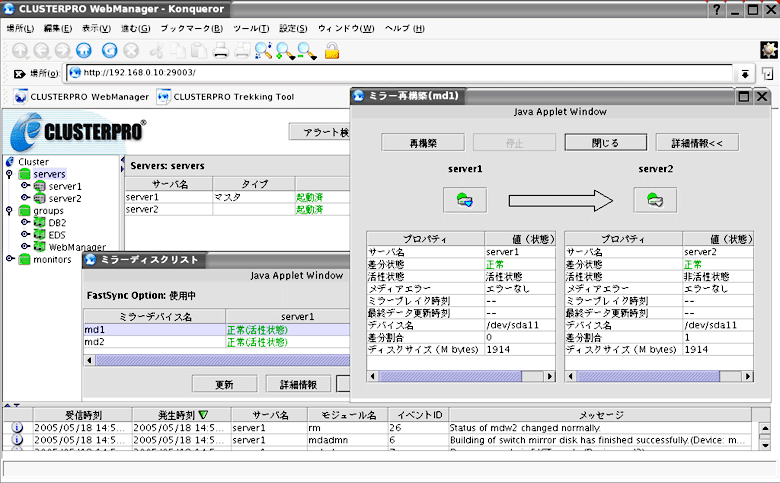Viewport: 780px width, 483px height.
Task: Click the Copy toolbar icon
Action: pyautogui.click(x=178, y=51)
